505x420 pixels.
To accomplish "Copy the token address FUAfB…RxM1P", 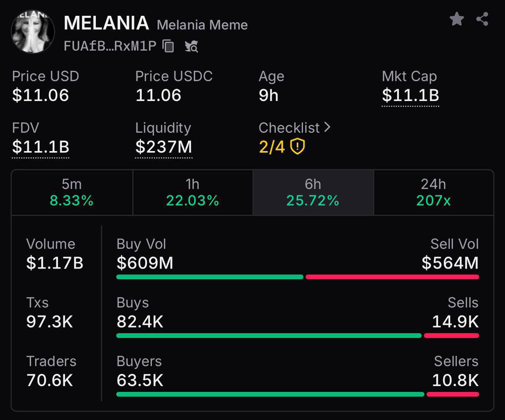I will [x=168, y=46].
